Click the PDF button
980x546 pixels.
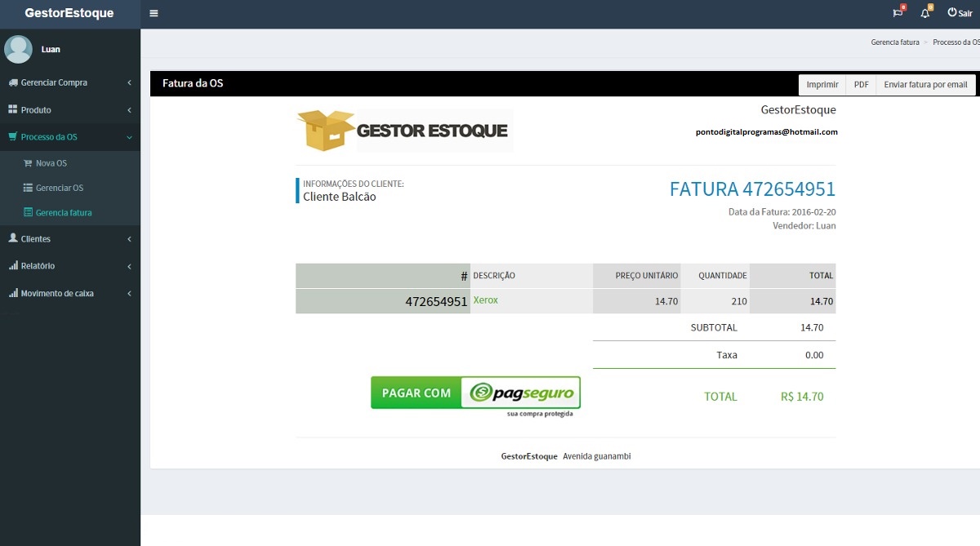860,84
